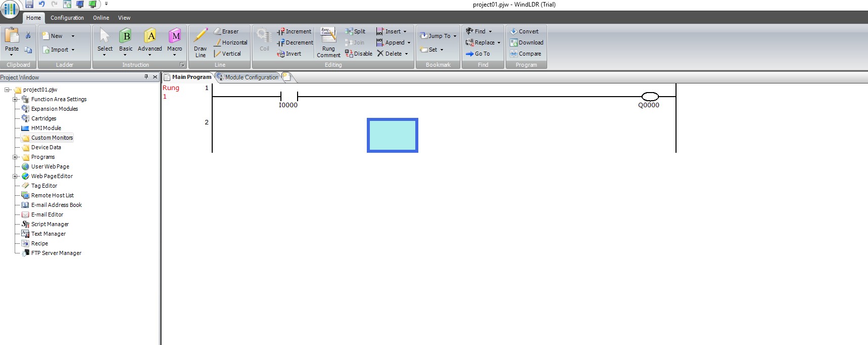Click Increment device address

click(x=294, y=31)
